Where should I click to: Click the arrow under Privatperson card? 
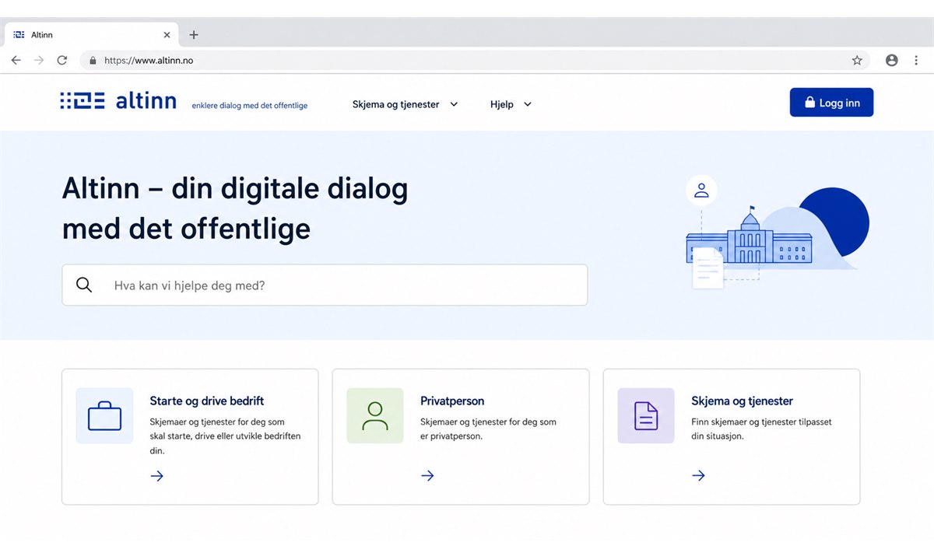427,476
